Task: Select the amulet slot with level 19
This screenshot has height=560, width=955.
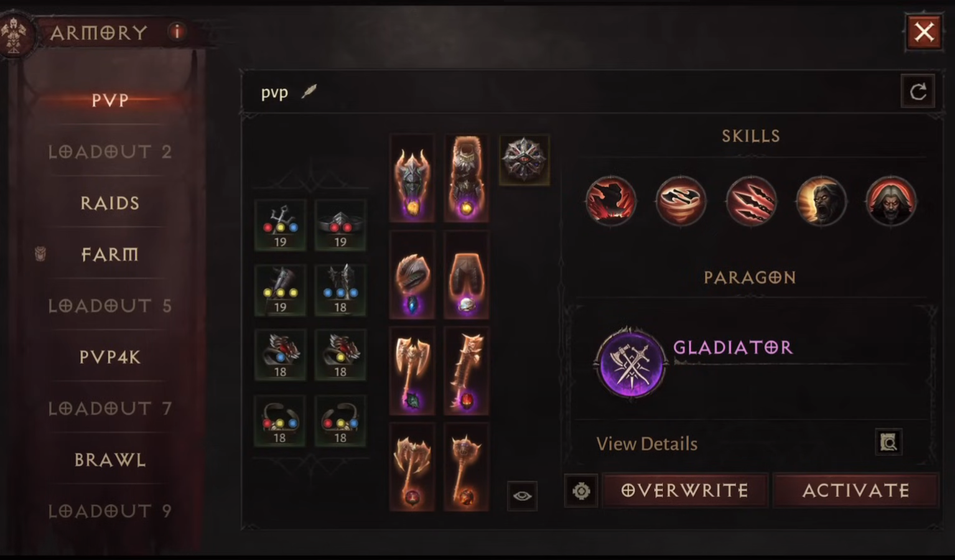Action: [280, 225]
